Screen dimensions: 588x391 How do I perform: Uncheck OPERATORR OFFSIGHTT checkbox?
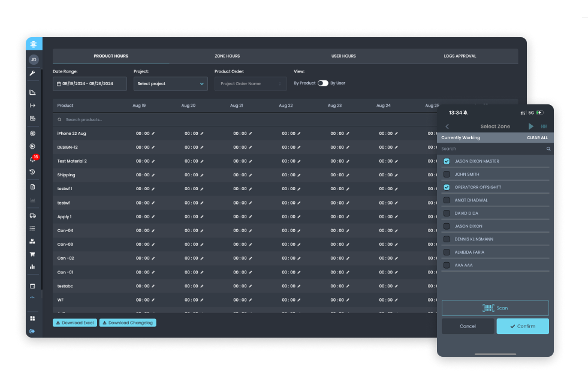pyautogui.click(x=447, y=187)
